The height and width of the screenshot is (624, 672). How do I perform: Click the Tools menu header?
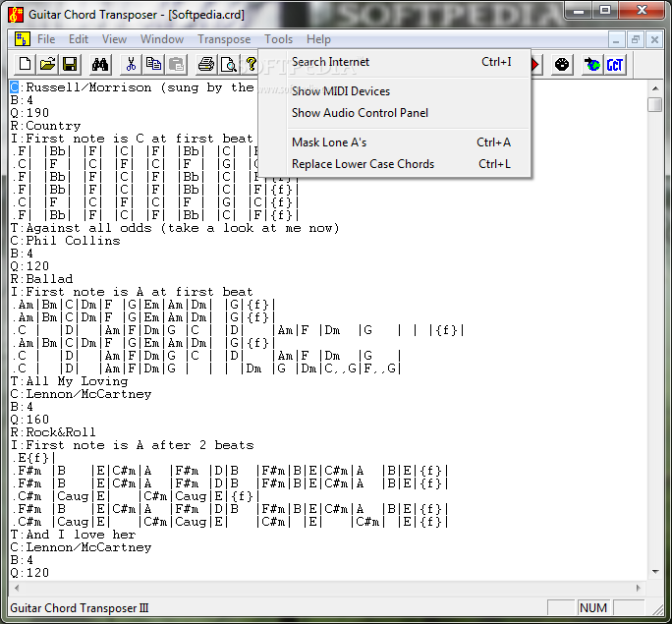pyautogui.click(x=279, y=39)
